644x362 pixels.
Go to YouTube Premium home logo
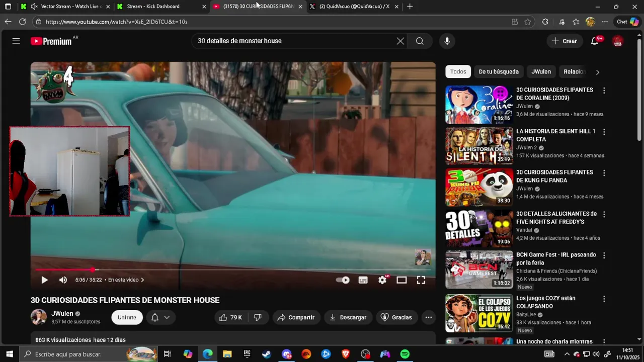[x=51, y=41]
